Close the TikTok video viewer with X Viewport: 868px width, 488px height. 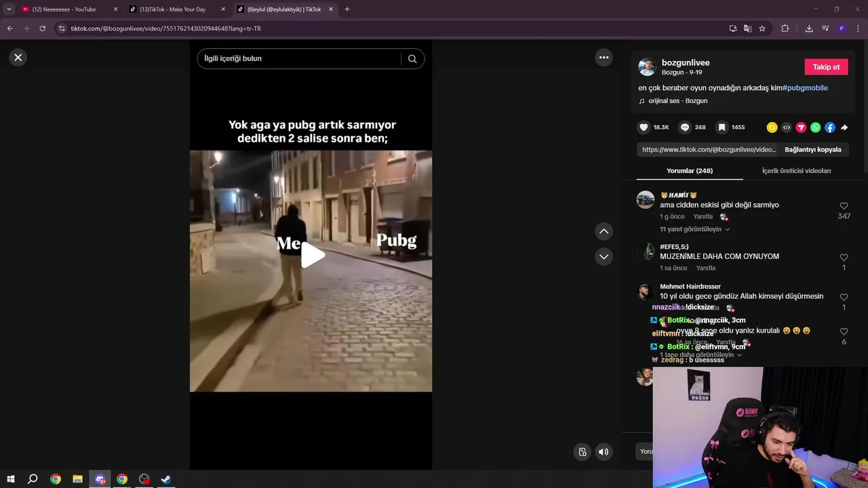18,58
